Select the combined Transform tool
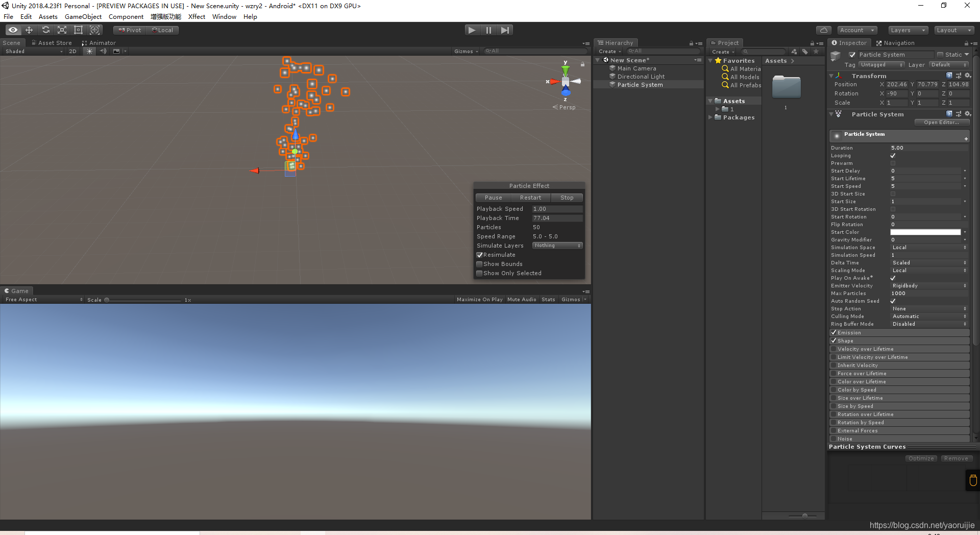The height and width of the screenshot is (535, 980). point(95,30)
